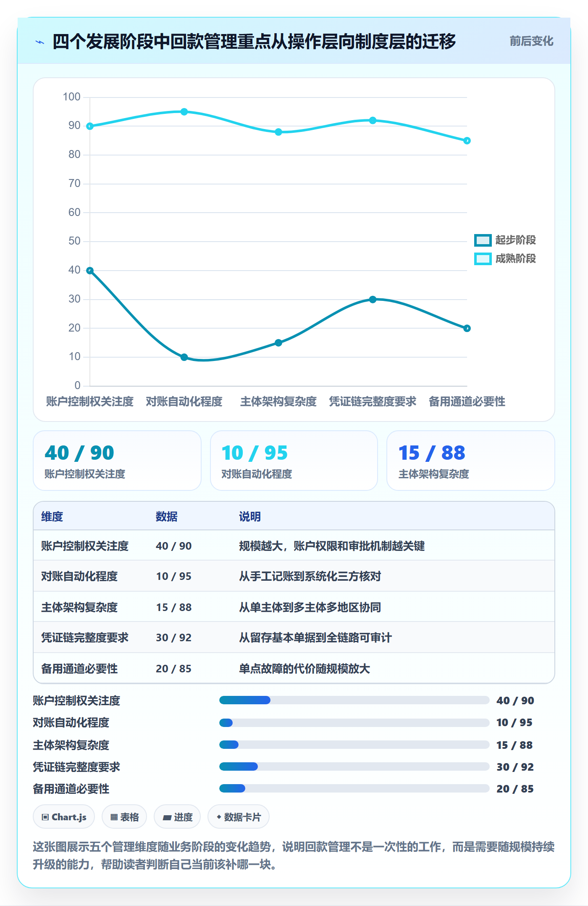Select the 表格 tag
Viewport: 588px width, 906px height.
pyautogui.click(x=124, y=817)
